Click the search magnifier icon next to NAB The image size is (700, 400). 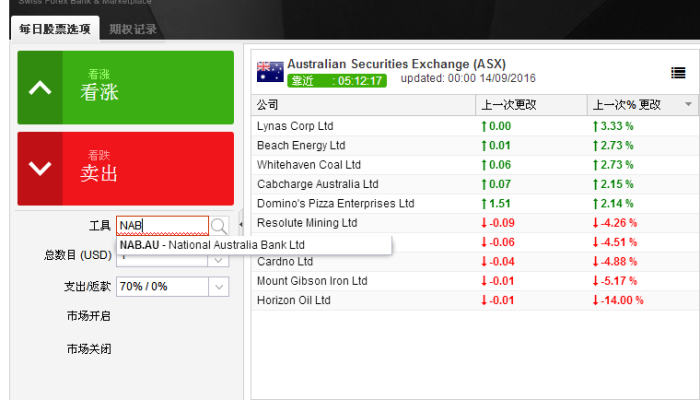219,226
